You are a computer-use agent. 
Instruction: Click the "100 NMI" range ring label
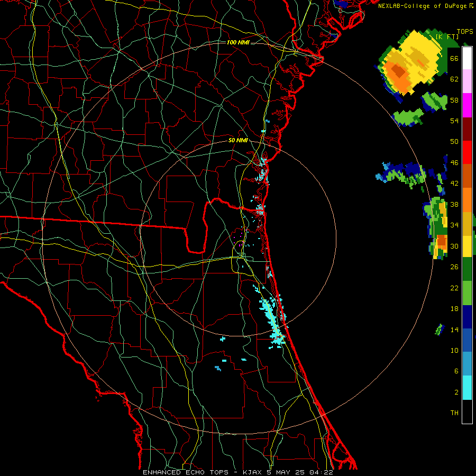pos(238,42)
